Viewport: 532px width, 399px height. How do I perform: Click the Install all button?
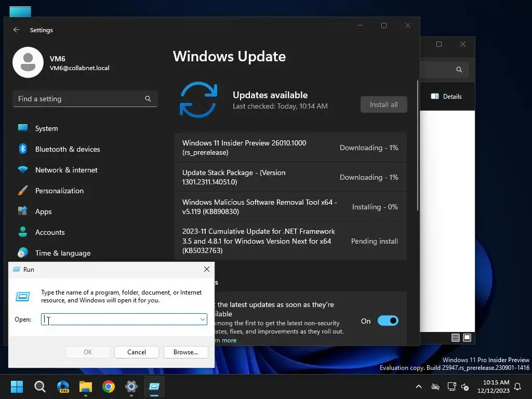[x=384, y=104]
